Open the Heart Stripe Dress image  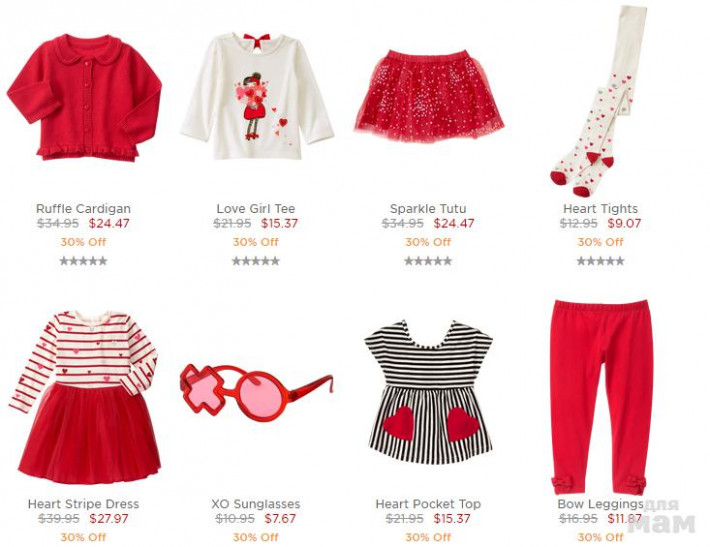pos(85,398)
